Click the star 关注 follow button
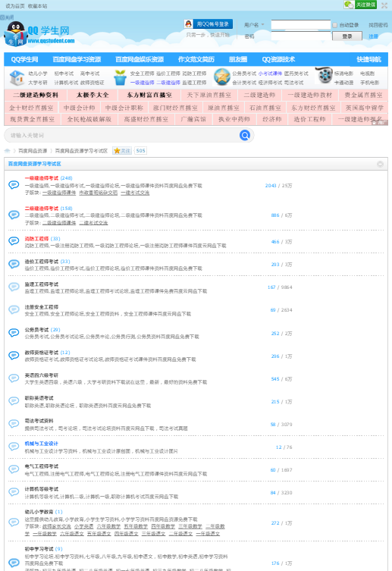392x571 pixels. pyautogui.click(x=122, y=151)
